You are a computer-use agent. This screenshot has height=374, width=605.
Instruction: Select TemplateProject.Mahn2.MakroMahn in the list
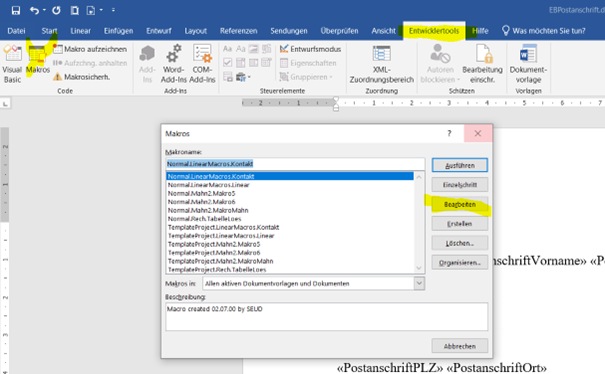pyautogui.click(x=290, y=261)
